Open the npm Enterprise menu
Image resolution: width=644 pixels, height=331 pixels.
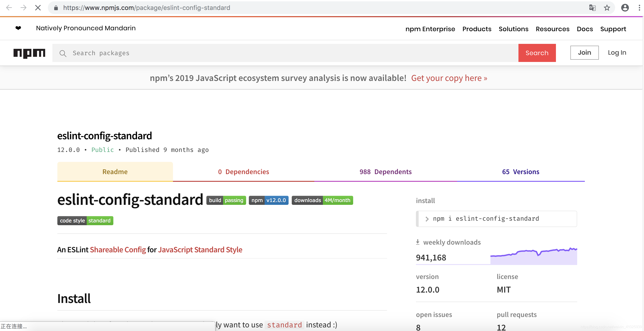(x=430, y=29)
